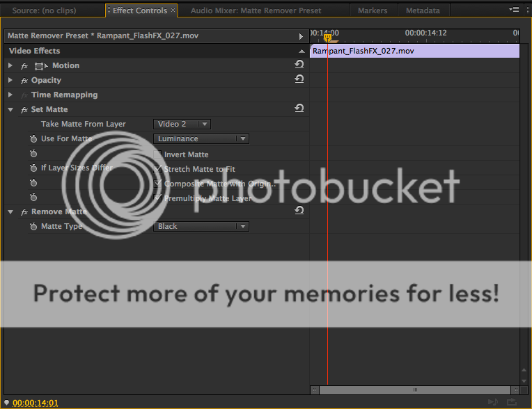Open the Use For Matte Luminance dropdown
The image size is (532, 409).
[201, 138]
